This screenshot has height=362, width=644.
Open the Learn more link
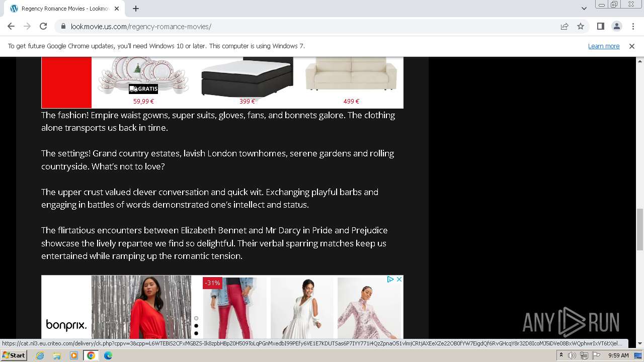(x=604, y=46)
